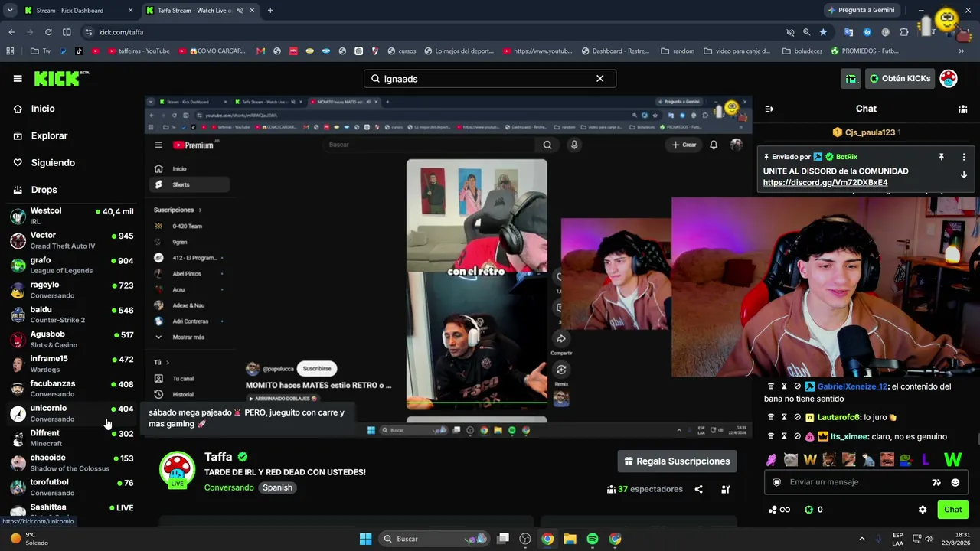980x551 pixels.
Task: Open pinned message options menu
Action: pos(964,157)
